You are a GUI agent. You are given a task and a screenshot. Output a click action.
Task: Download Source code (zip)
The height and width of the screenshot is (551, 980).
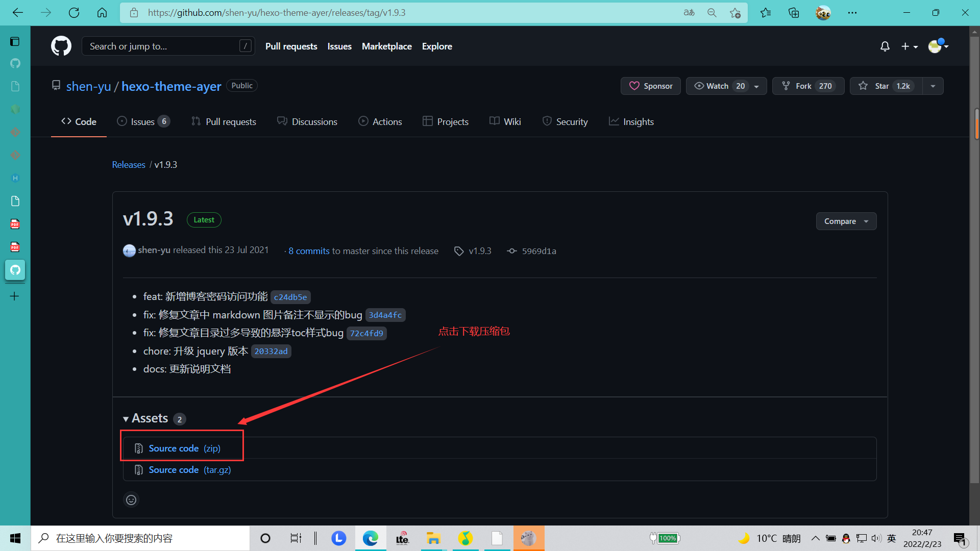pos(184,448)
